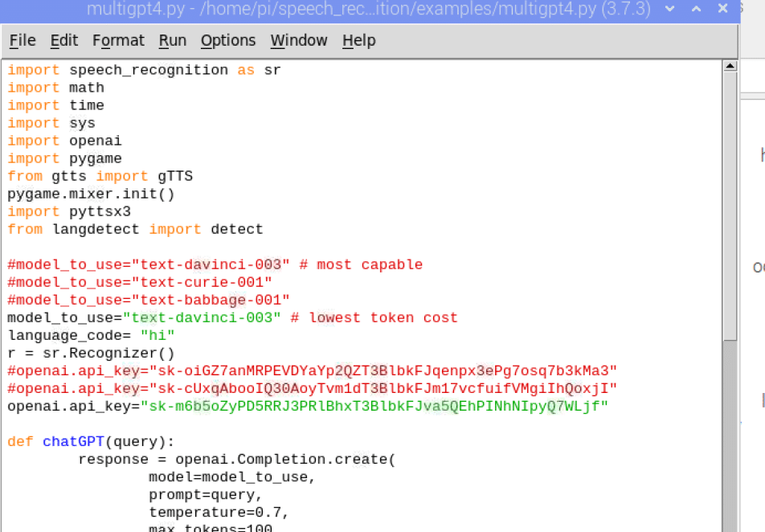The image size is (765, 532).
Task: Open the File menu
Action: [22, 40]
